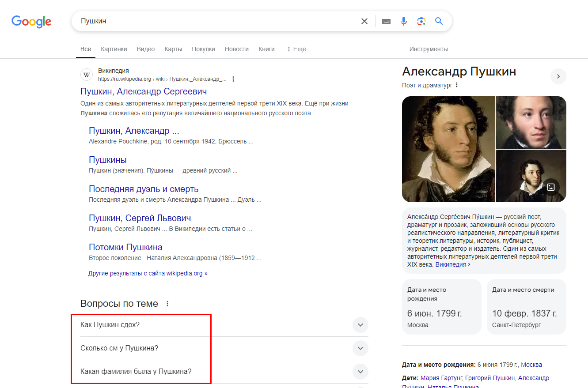Image resolution: width=588 pixels, height=388 pixels.
Task: Switch to the Новости tab
Action: [x=237, y=49]
